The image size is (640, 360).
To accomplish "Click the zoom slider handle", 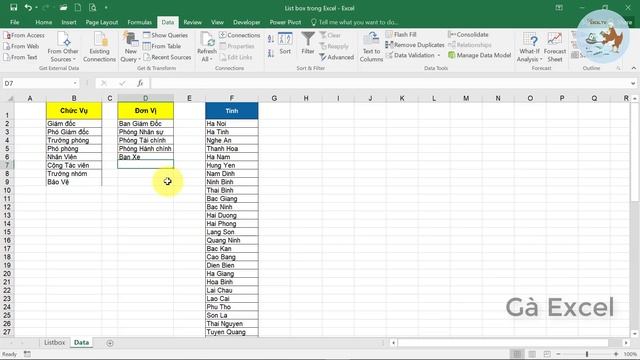I will pyautogui.click(x=587, y=354).
